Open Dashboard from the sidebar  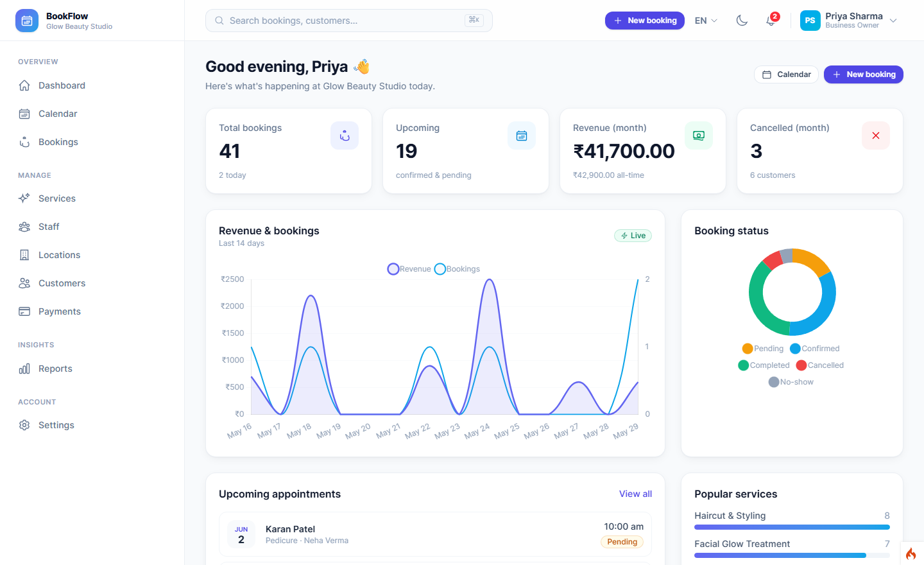click(92, 85)
